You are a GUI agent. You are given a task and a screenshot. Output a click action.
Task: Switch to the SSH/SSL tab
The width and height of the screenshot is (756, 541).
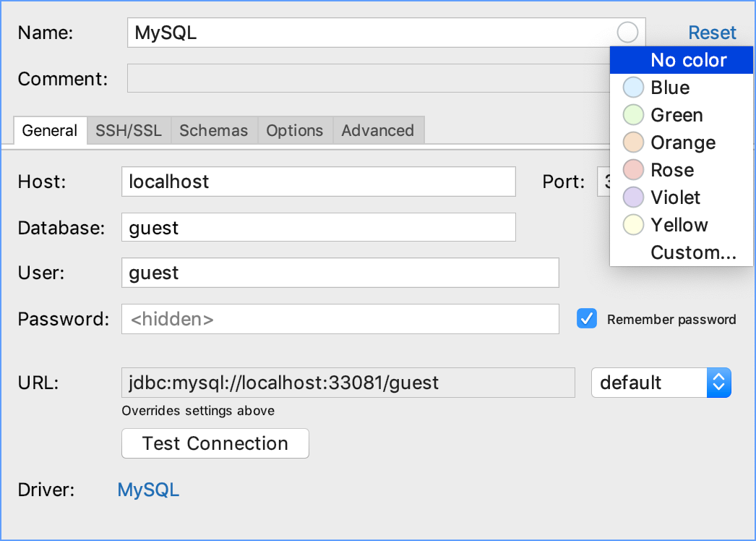(x=129, y=130)
